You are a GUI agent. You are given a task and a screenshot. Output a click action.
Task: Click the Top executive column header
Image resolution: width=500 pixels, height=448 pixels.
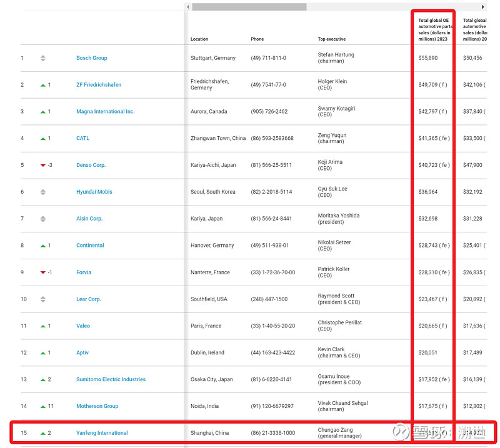point(332,39)
